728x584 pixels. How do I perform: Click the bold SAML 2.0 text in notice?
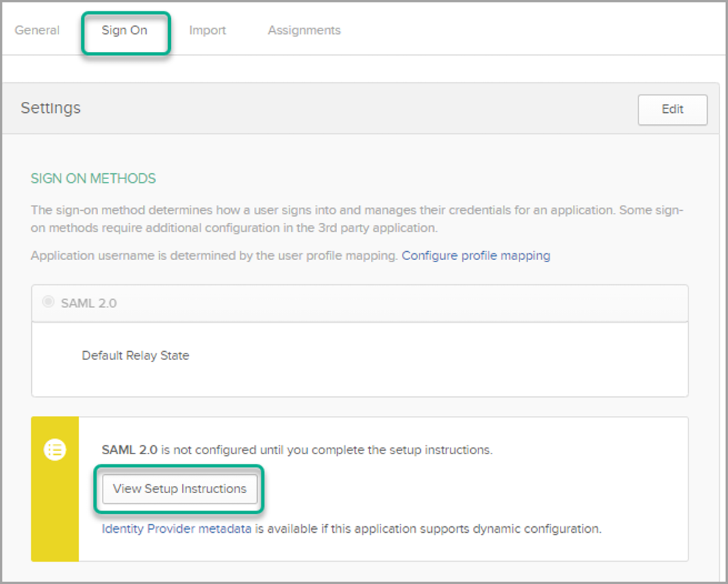coord(129,450)
